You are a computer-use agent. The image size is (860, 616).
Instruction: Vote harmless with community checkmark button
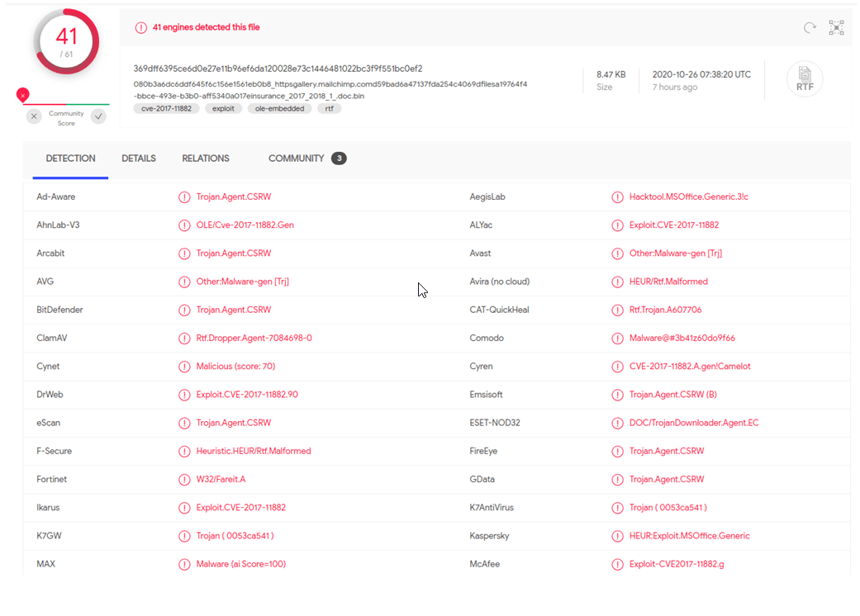[99, 116]
